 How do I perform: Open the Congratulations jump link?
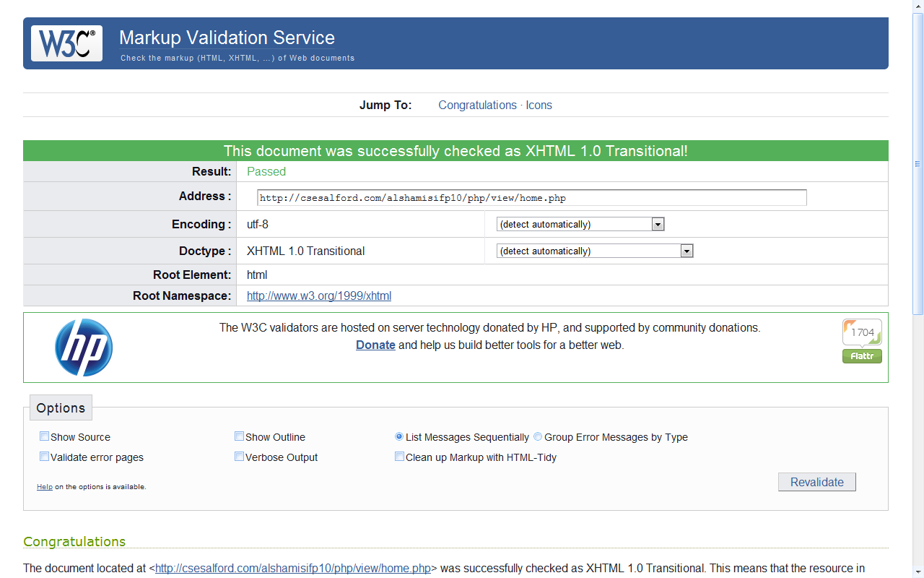(477, 105)
